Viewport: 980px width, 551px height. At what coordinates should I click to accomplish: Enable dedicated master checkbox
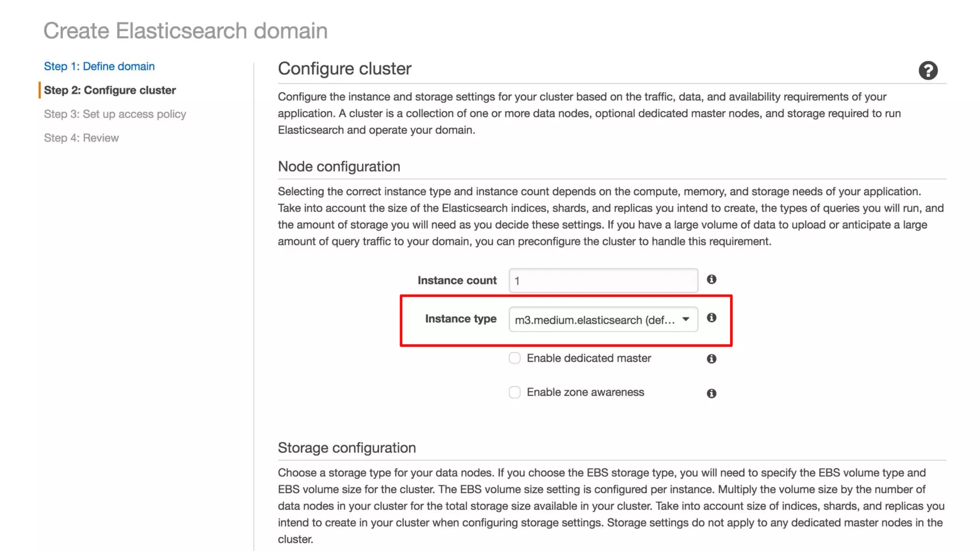pyautogui.click(x=514, y=358)
